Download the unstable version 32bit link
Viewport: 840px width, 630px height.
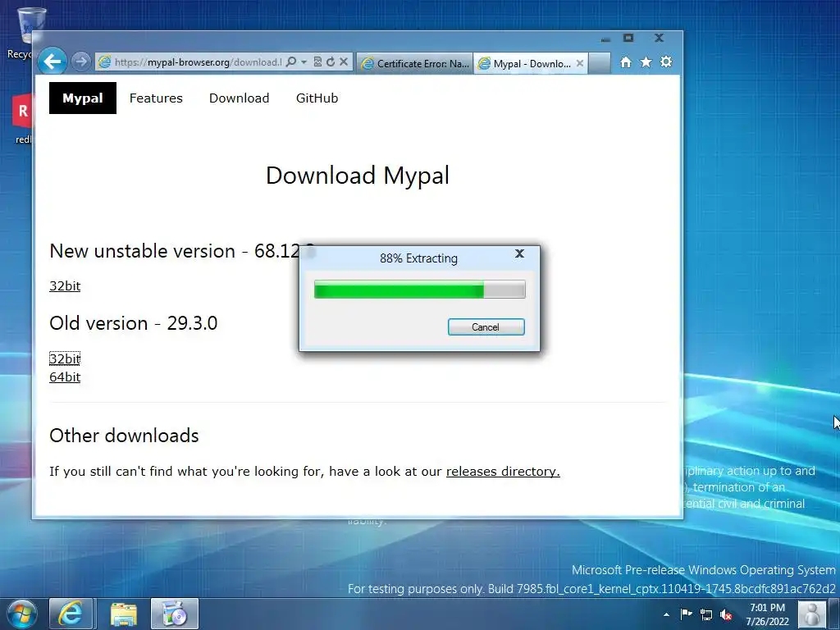tap(65, 286)
